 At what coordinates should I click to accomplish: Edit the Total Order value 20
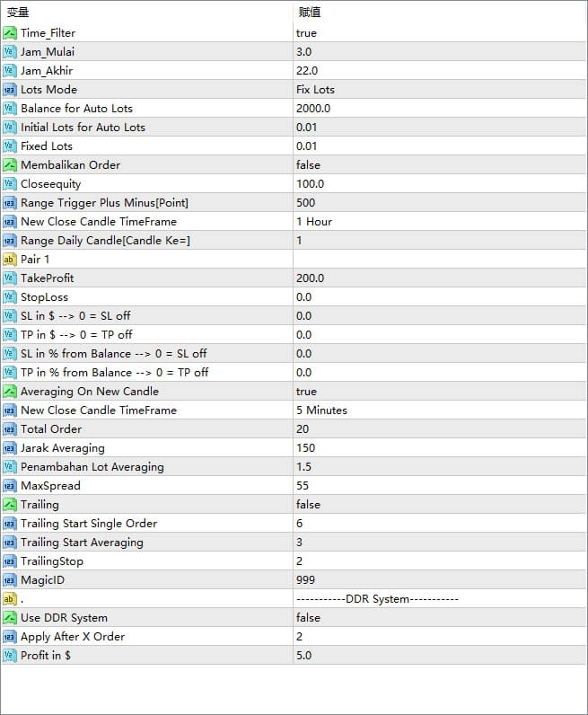(303, 429)
